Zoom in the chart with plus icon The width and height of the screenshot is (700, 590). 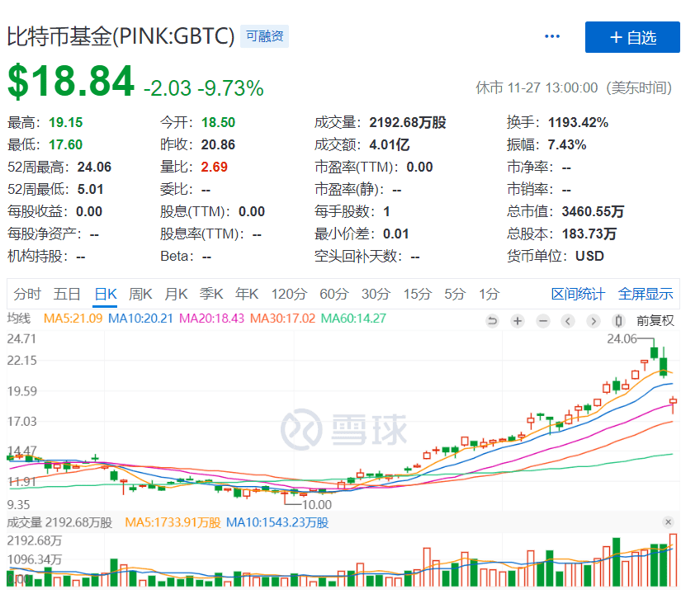click(518, 321)
